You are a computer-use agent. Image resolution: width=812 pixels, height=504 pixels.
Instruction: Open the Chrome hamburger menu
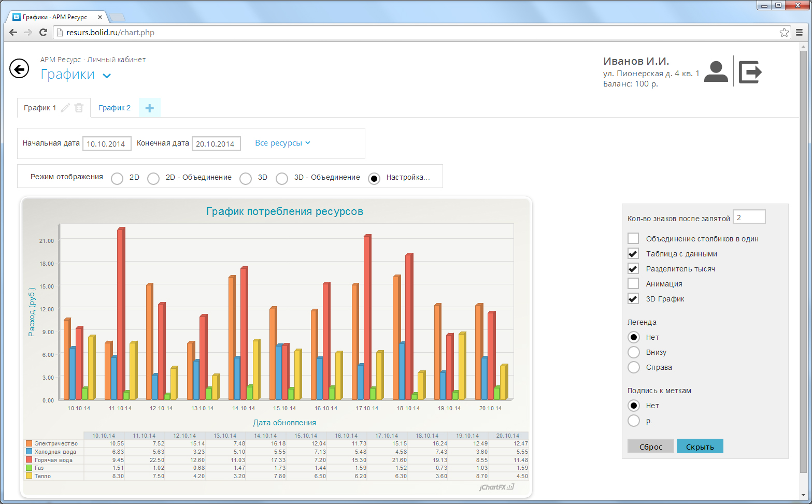tap(799, 32)
